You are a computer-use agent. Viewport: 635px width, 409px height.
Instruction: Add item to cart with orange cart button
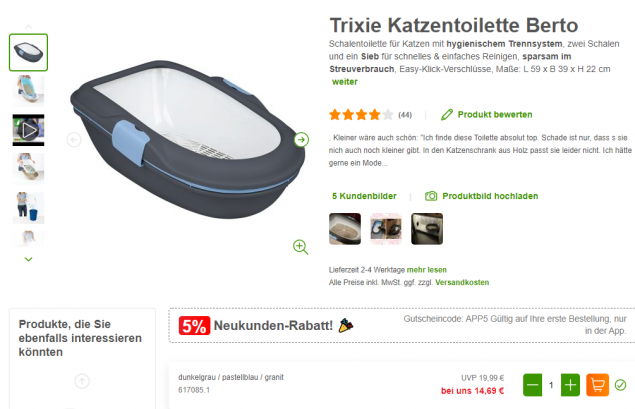pos(597,385)
